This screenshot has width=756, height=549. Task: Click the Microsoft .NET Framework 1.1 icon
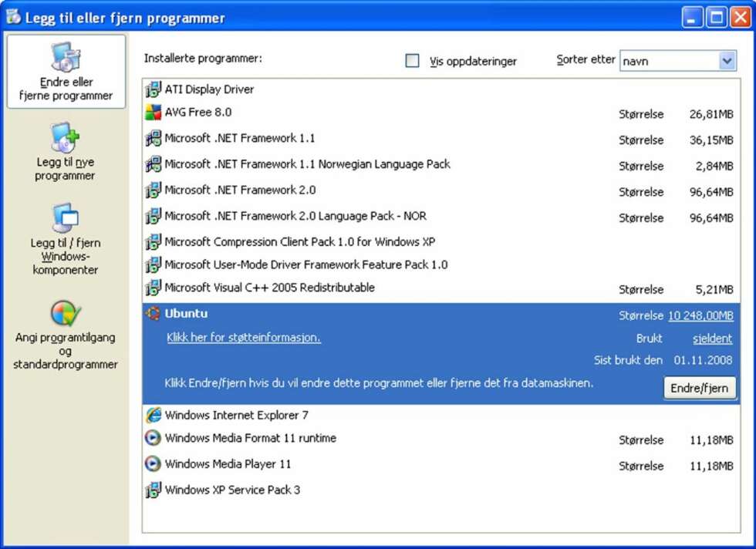click(x=153, y=138)
